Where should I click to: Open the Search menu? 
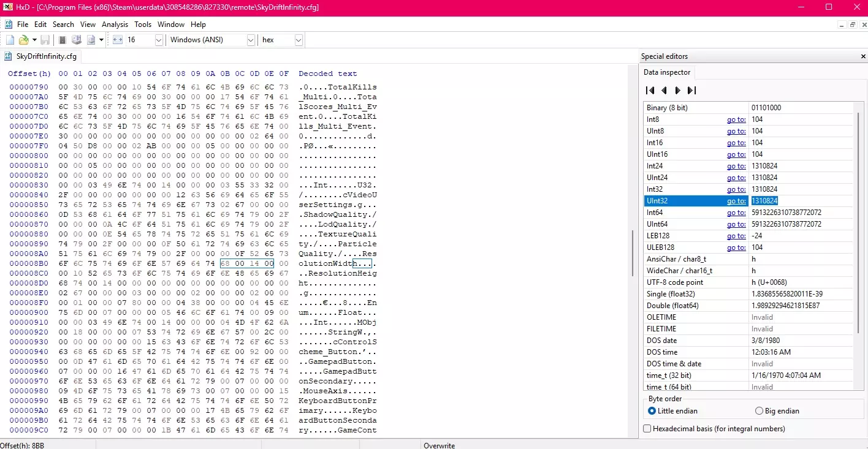coord(63,25)
